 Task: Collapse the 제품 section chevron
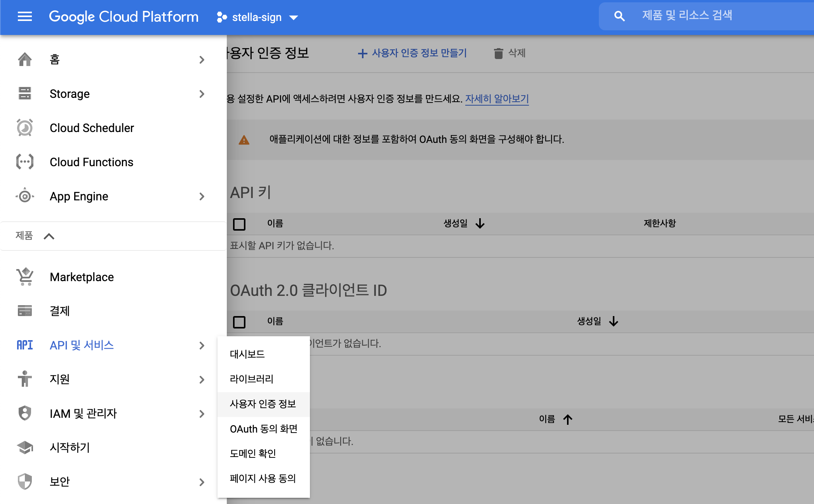point(49,236)
